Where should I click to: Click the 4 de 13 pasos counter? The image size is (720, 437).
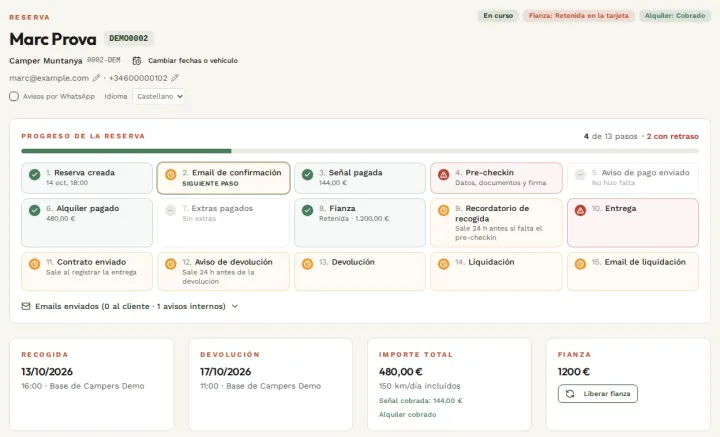point(611,136)
